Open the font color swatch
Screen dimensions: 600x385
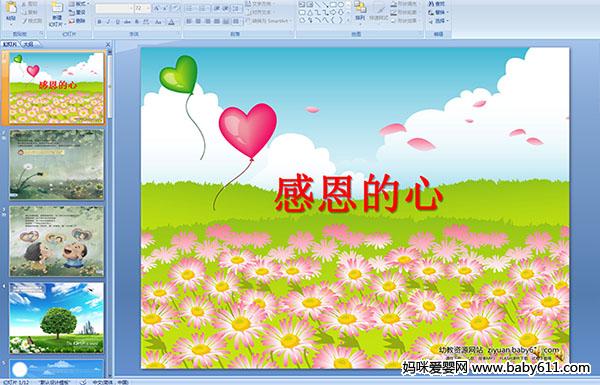tap(171, 22)
